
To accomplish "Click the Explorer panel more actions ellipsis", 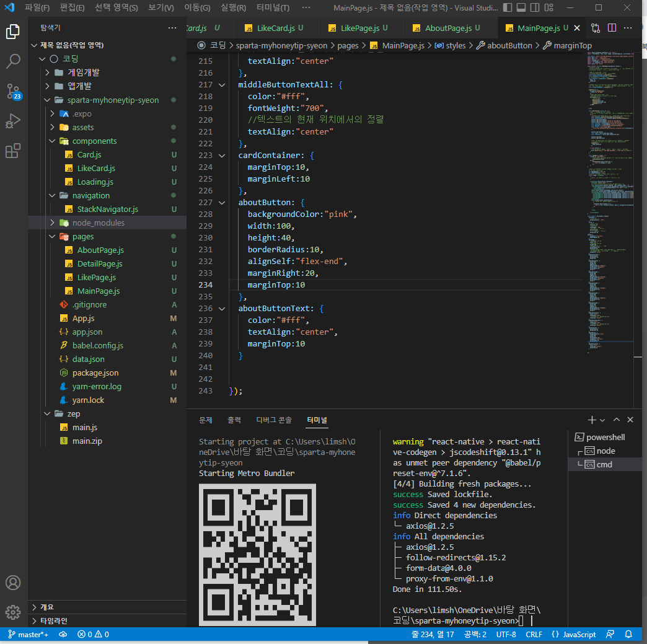I will point(172,28).
